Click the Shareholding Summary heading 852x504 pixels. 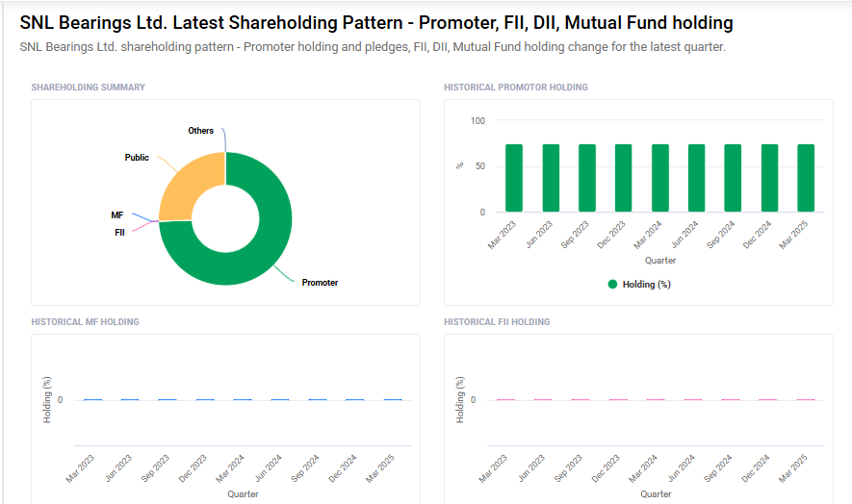coord(88,87)
